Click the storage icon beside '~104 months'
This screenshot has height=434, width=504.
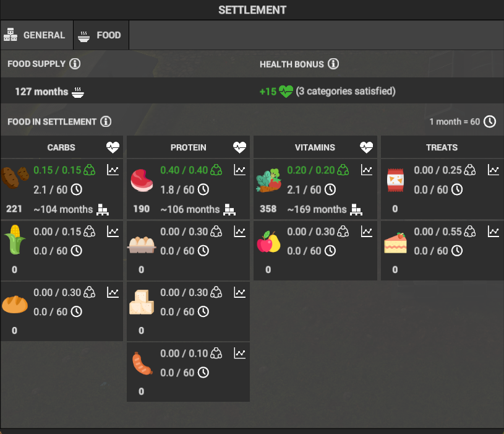click(103, 210)
